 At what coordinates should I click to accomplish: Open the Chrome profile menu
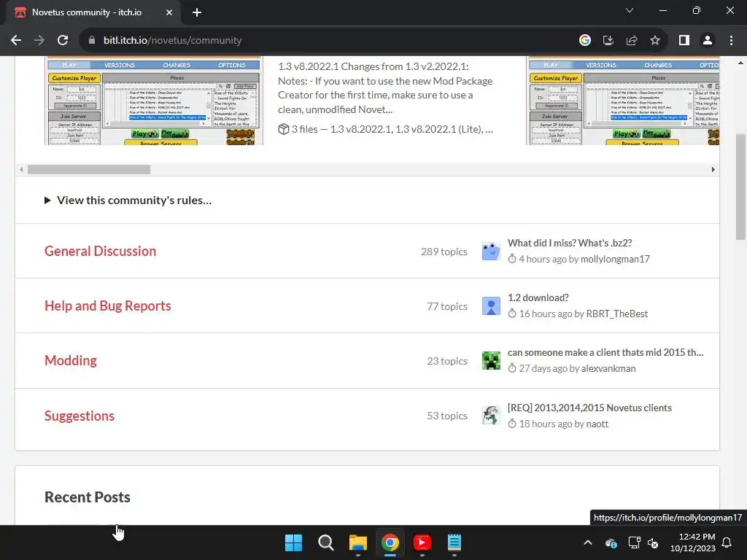pyautogui.click(x=708, y=41)
